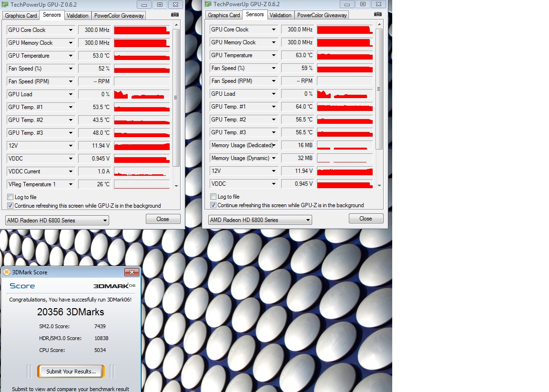Toggle Continue refreshing checkbox in right GPU-Z window
The width and height of the screenshot is (549, 392).
click(x=213, y=205)
